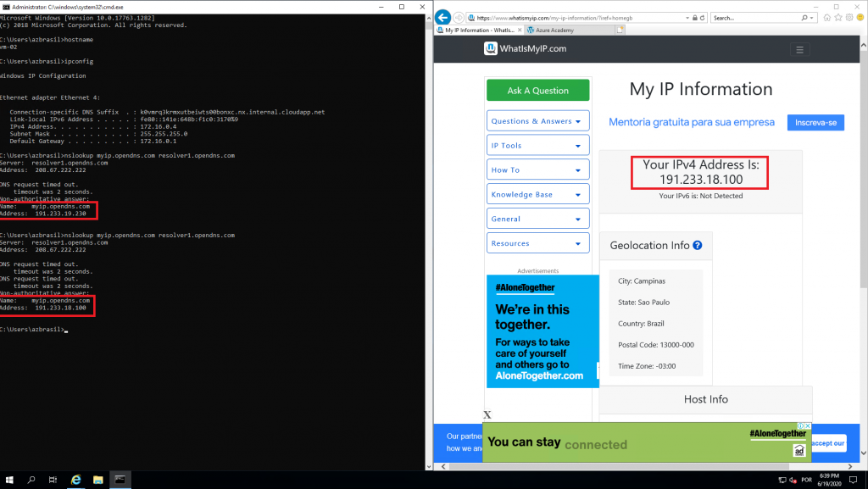The width and height of the screenshot is (868, 489).
Task: Click the 'Your IPv6 is: Not Detected' text
Action: point(701,196)
